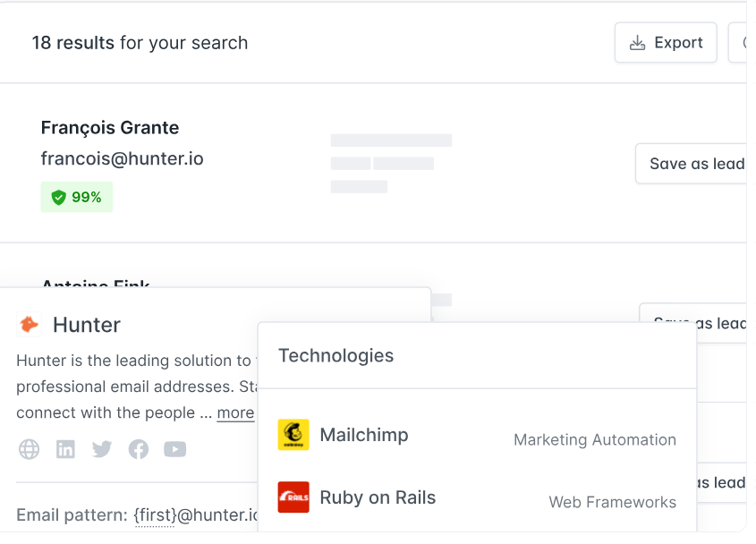The image size is (756, 544).
Task: Open Hunter's YouTube channel icon
Action: [x=175, y=449]
